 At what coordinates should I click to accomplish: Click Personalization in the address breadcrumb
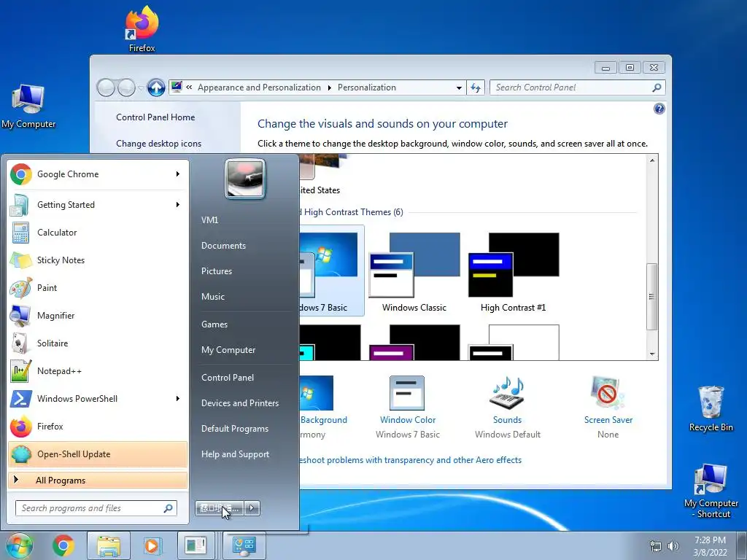pyautogui.click(x=367, y=87)
